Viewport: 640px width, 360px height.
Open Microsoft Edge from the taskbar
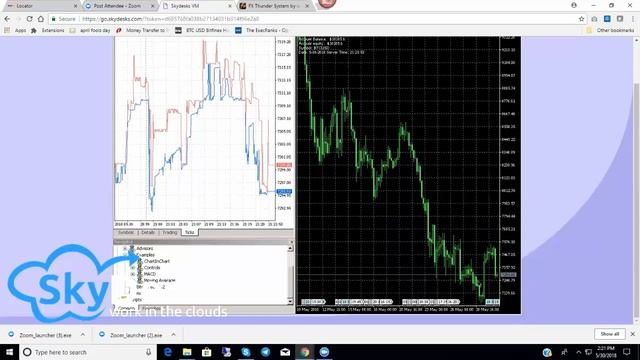pos(167,352)
